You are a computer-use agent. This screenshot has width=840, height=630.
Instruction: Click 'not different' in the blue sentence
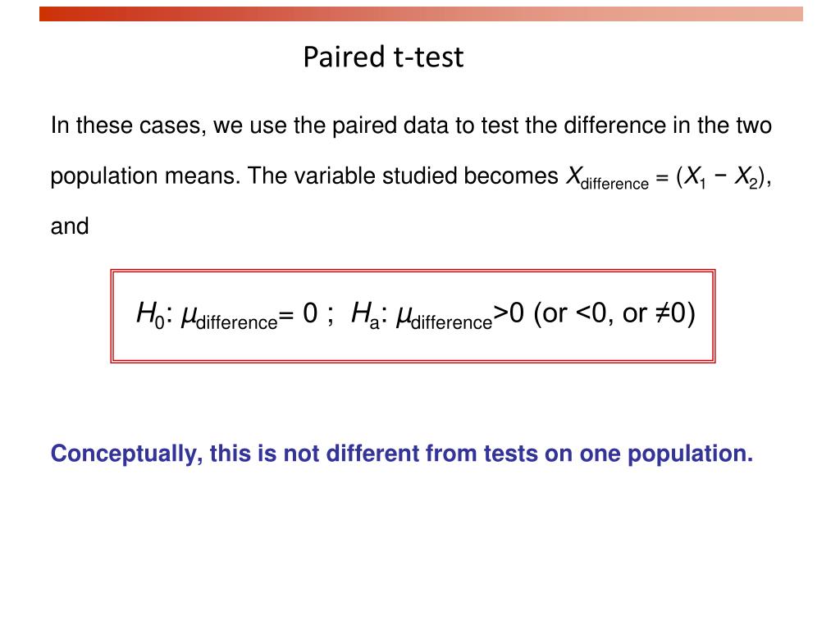tap(351, 453)
